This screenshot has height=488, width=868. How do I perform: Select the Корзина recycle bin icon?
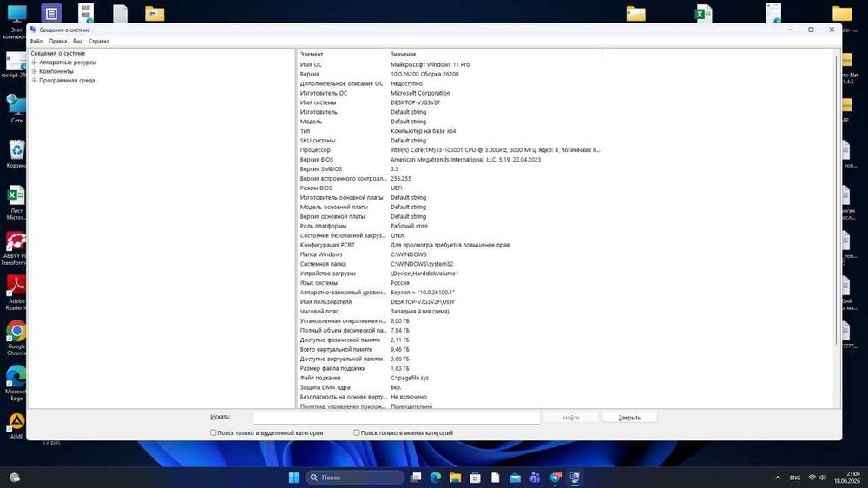[x=16, y=154]
